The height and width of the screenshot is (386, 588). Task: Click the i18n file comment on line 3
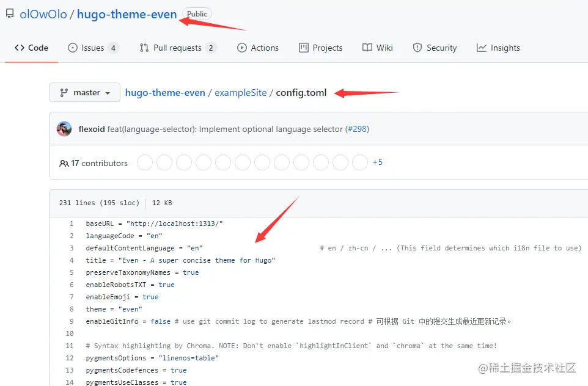[450, 248]
